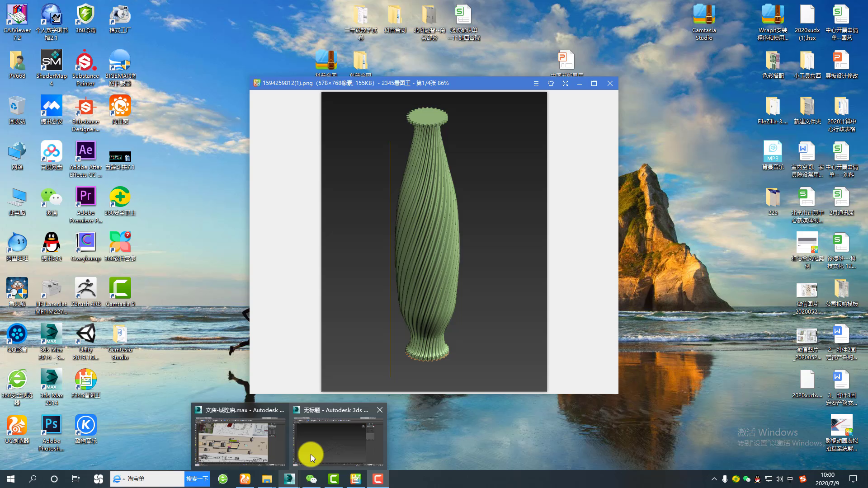Viewport: 868px width, 488px height.
Task: Click the pin-on-top icon in image viewer
Action: (551, 84)
